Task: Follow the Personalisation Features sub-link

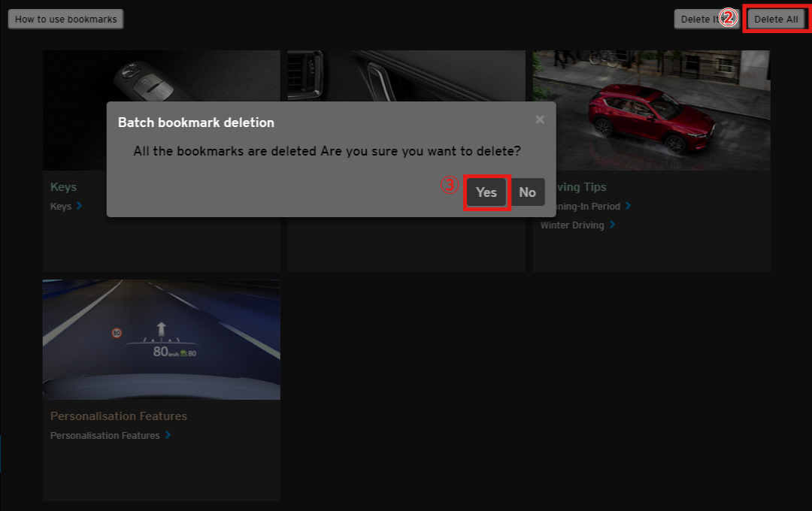Action: pos(105,435)
